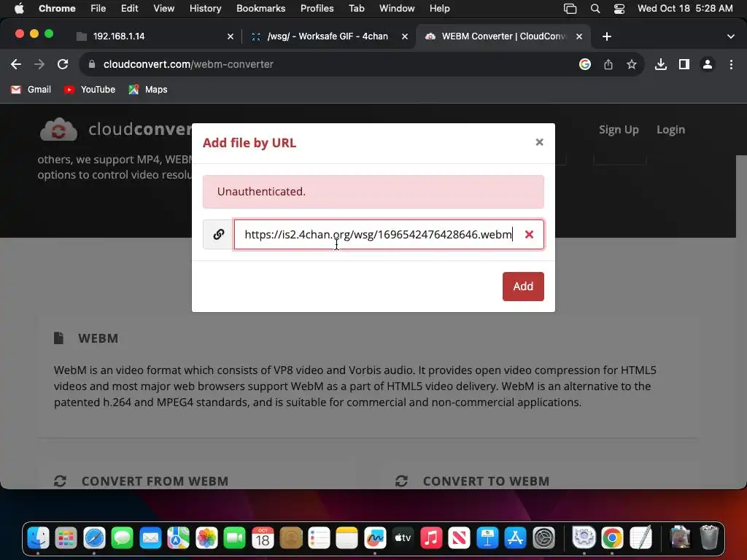The image size is (747, 560).
Task: Reload the current page
Action: 63,64
